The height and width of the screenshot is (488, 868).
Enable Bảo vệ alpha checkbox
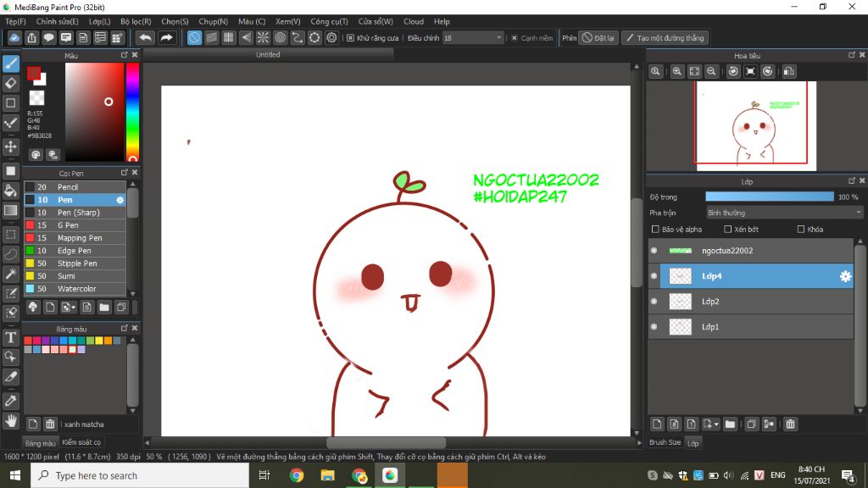(x=655, y=229)
